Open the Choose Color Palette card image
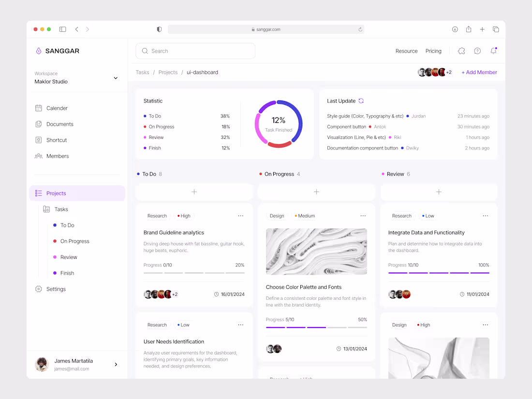The width and height of the screenshot is (532, 399). pos(316,251)
